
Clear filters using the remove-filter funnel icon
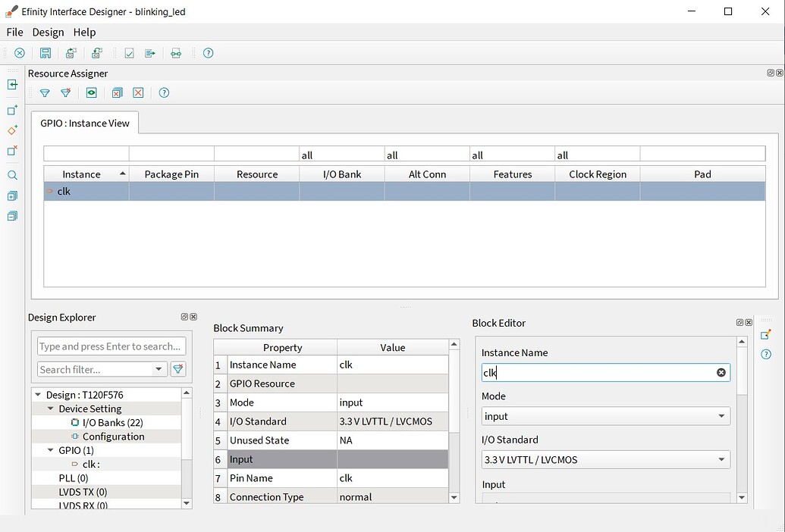(66, 92)
